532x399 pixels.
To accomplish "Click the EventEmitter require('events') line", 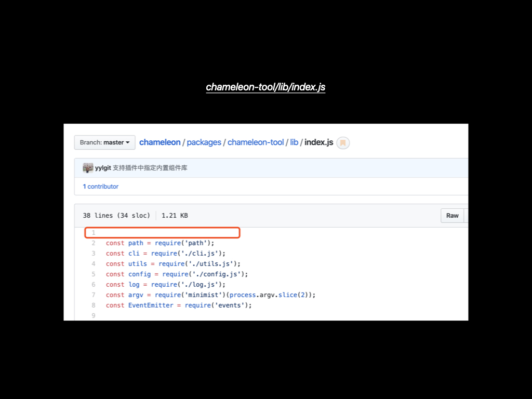I will coord(179,305).
